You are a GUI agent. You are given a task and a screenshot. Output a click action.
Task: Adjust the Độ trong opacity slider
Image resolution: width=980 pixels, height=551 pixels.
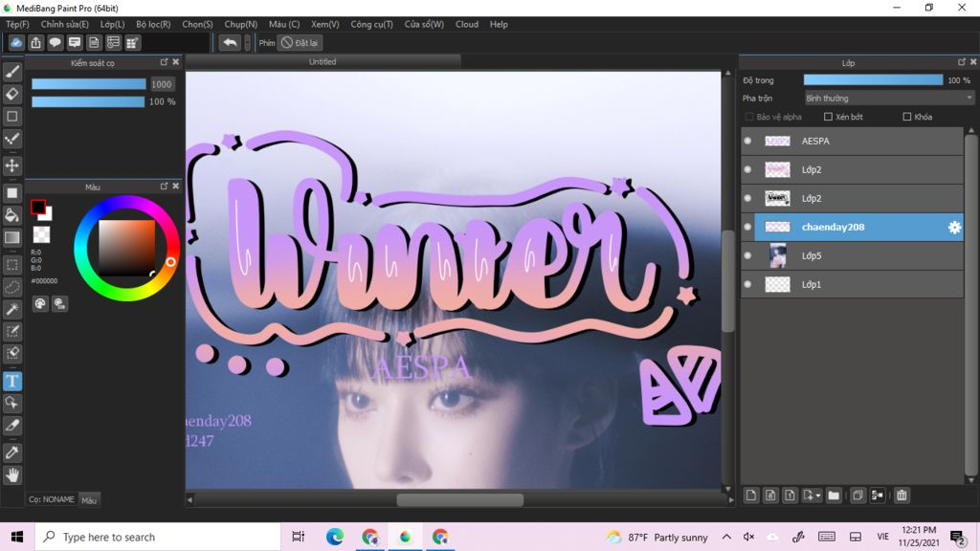tap(873, 80)
